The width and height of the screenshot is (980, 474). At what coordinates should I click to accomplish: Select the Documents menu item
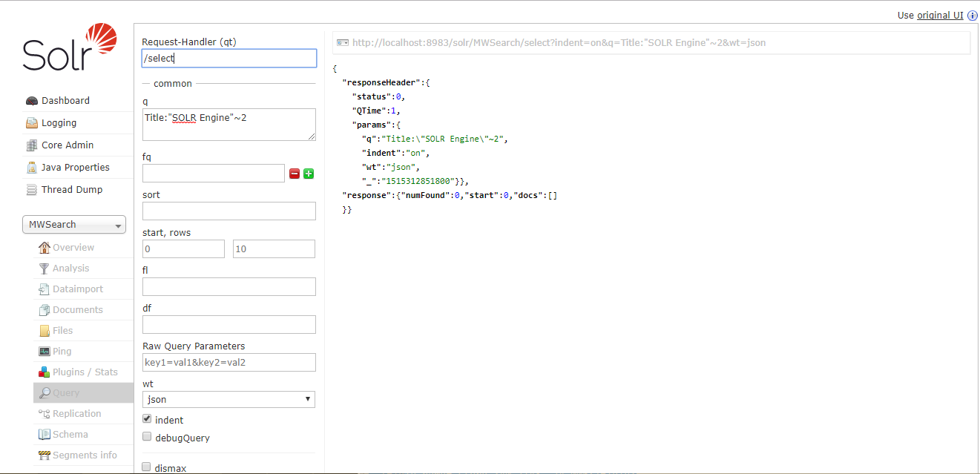(78, 310)
